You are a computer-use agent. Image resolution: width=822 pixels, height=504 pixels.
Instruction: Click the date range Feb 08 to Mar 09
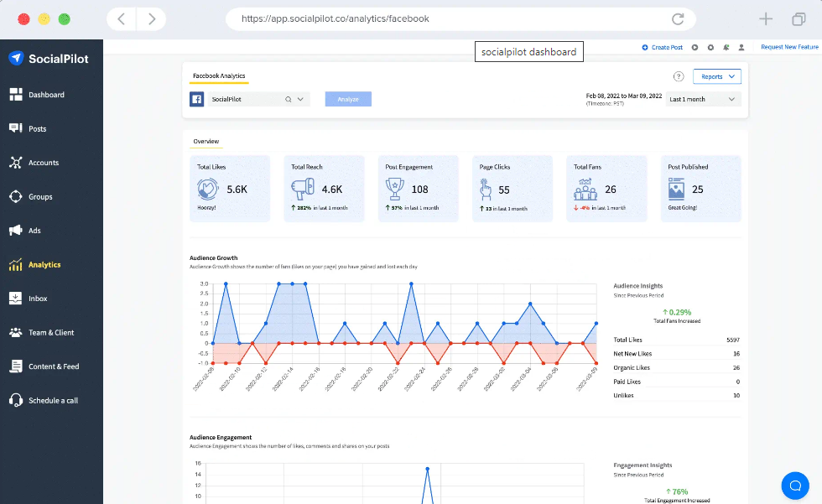pos(624,96)
